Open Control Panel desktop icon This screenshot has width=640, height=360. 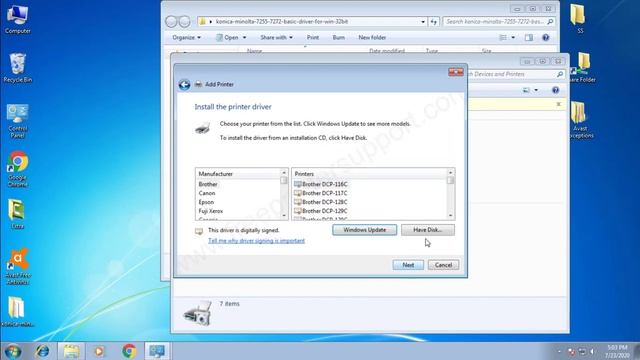(x=17, y=121)
